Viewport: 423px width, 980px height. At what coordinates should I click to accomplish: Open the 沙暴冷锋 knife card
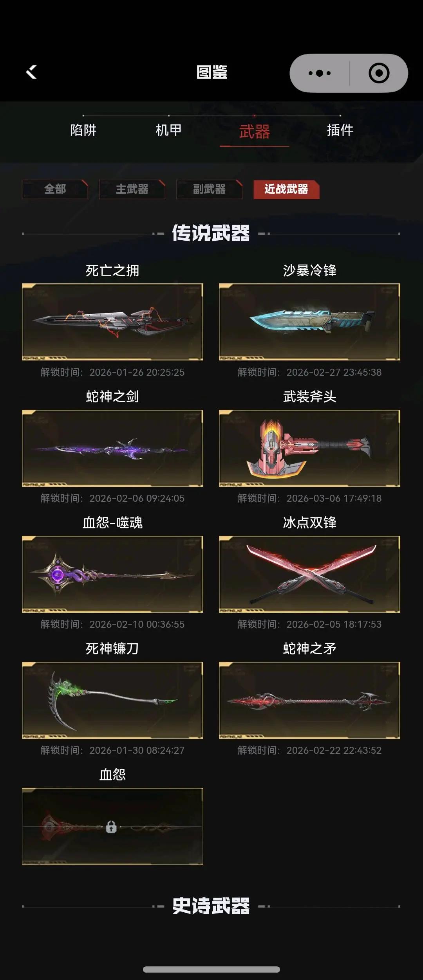pos(309,322)
